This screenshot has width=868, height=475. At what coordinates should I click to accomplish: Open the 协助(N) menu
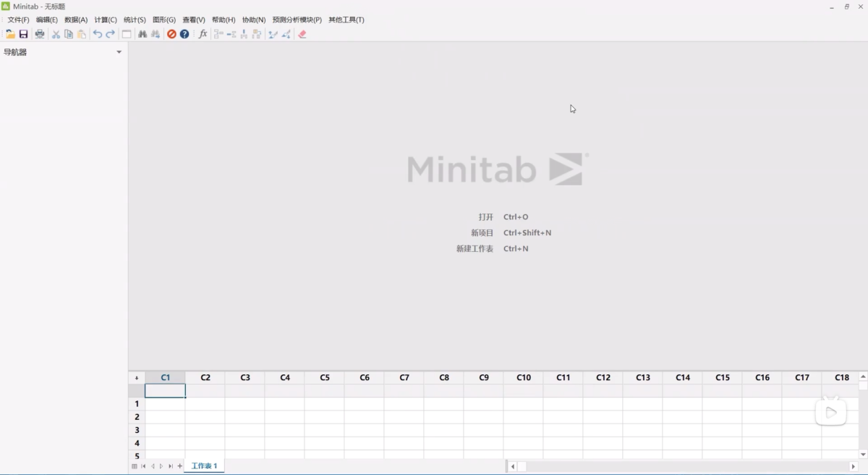point(254,20)
